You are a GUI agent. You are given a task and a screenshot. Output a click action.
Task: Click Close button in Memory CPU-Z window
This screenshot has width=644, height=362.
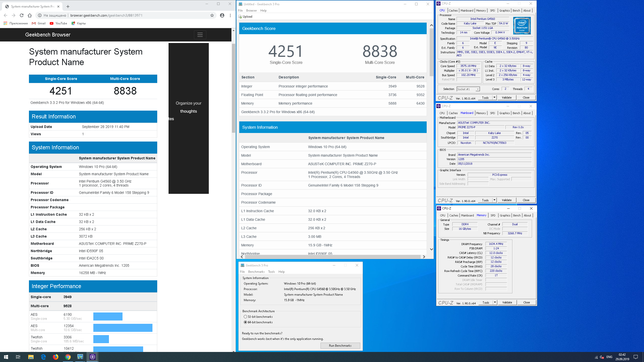click(527, 302)
